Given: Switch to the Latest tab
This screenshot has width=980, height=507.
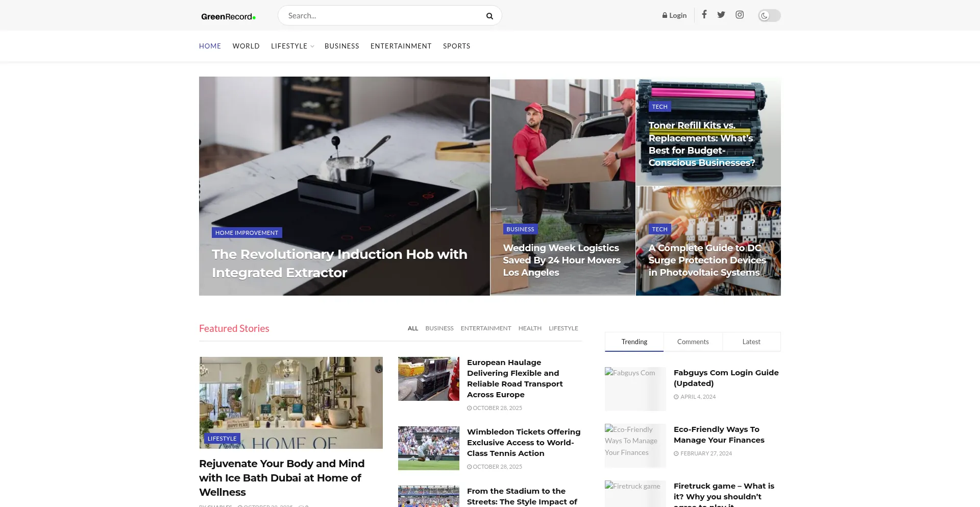Looking at the screenshot, I should point(751,342).
